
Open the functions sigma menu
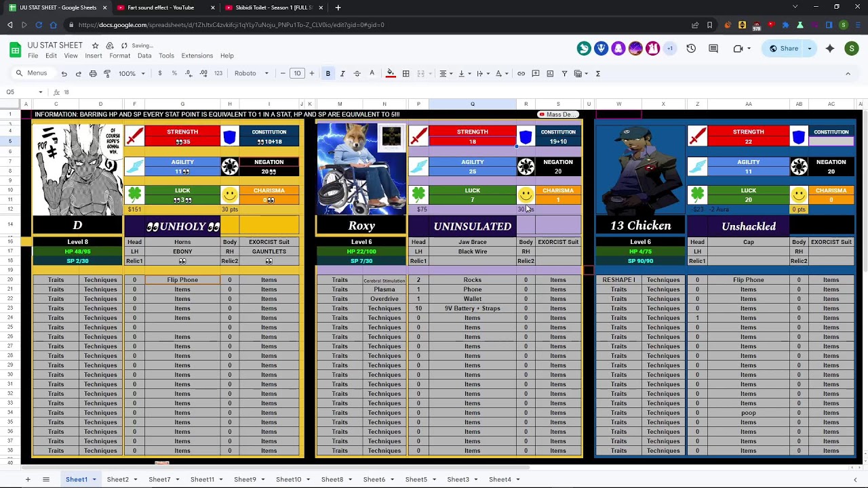click(x=597, y=73)
